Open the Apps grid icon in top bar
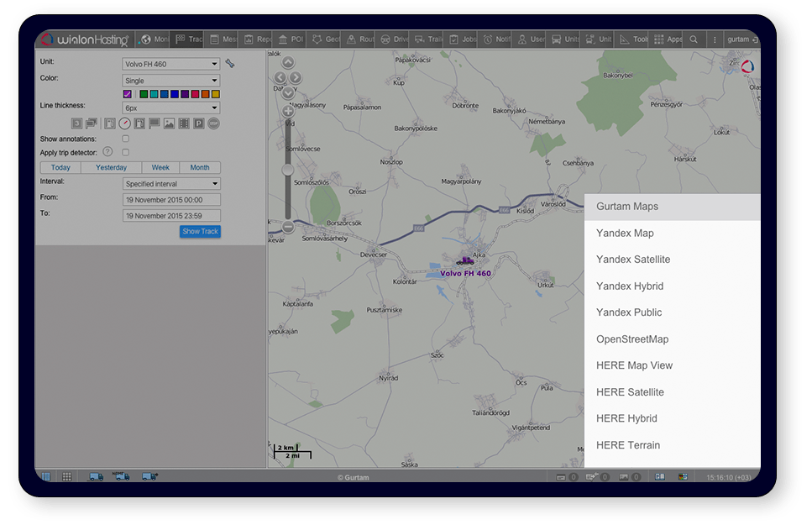The image size is (812, 525). [x=658, y=39]
